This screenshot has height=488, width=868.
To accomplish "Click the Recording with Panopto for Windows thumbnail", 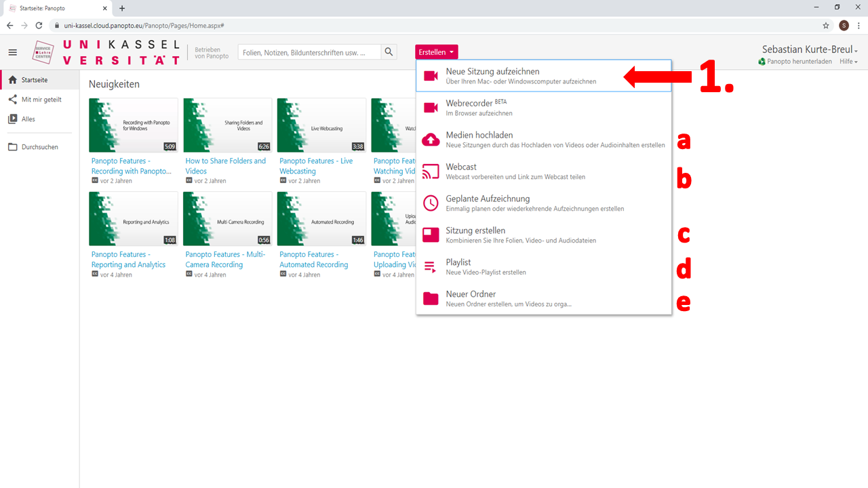I will coord(134,125).
